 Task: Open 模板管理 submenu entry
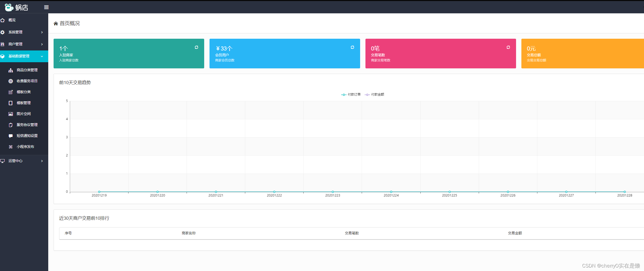click(x=24, y=103)
